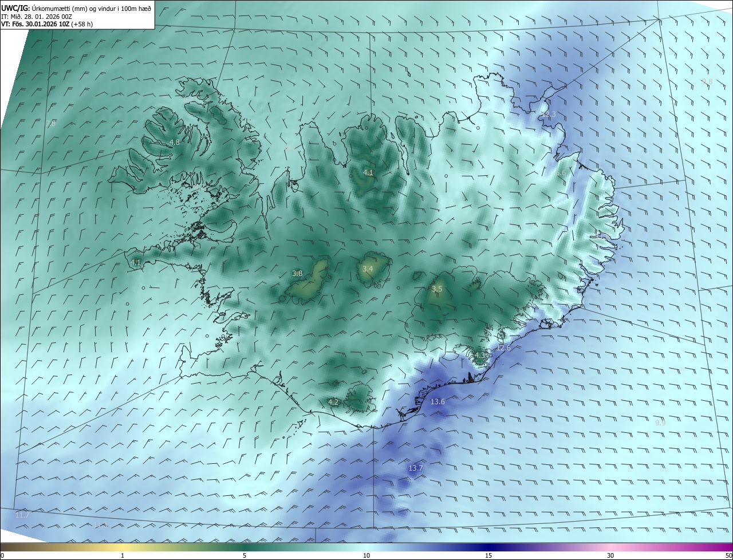Click the 'VT: Fös. 30.01.2026 10Z (+58 h)' line
This screenshot has width=733, height=560.
pyautogui.click(x=47, y=24)
